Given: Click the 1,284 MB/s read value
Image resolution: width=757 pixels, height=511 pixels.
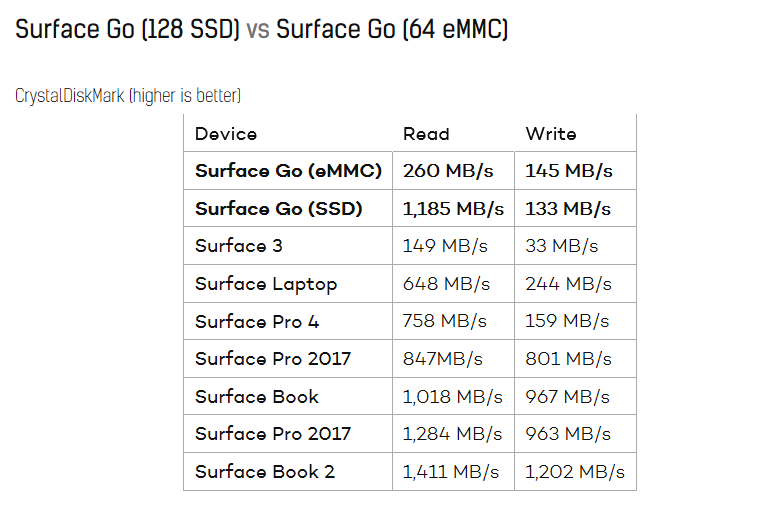Looking at the screenshot, I should pos(452,434).
